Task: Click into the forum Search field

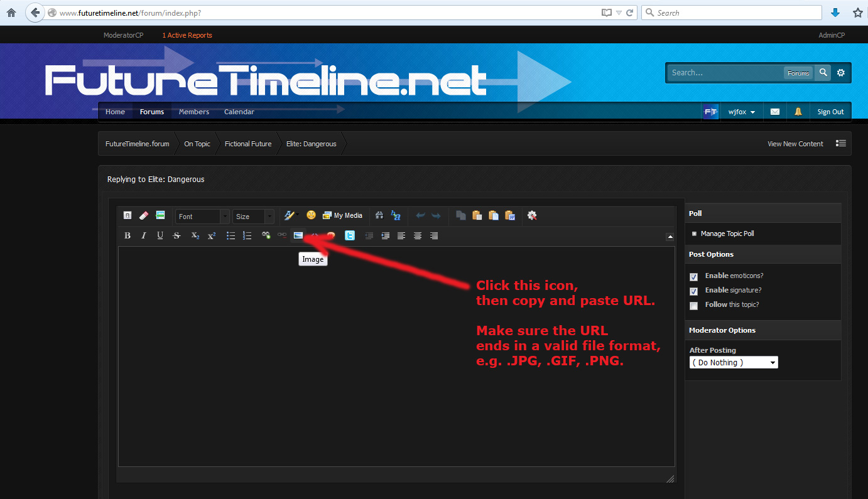Action: point(725,73)
